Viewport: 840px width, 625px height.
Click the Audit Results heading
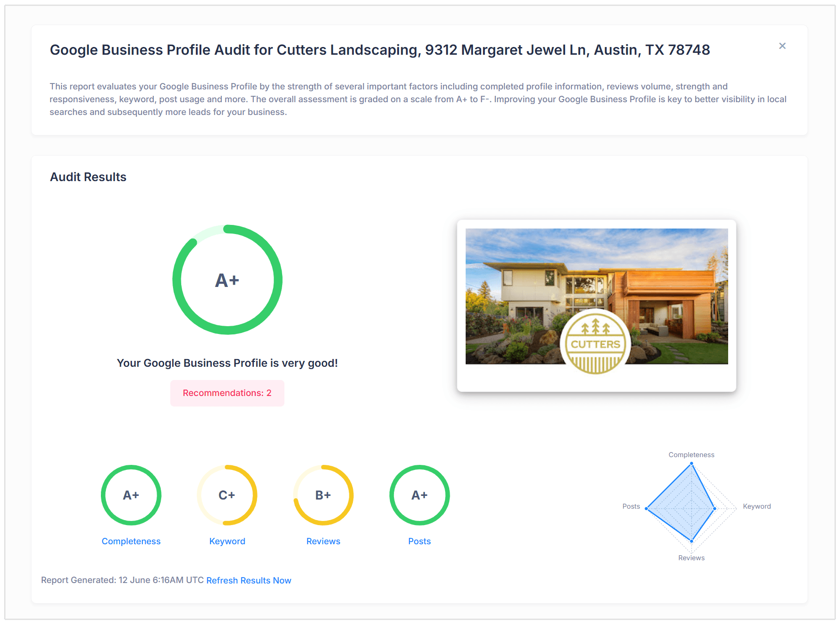tap(88, 177)
